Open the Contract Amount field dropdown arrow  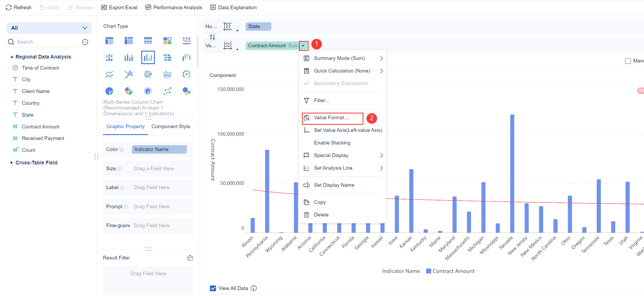pyautogui.click(x=303, y=46)
